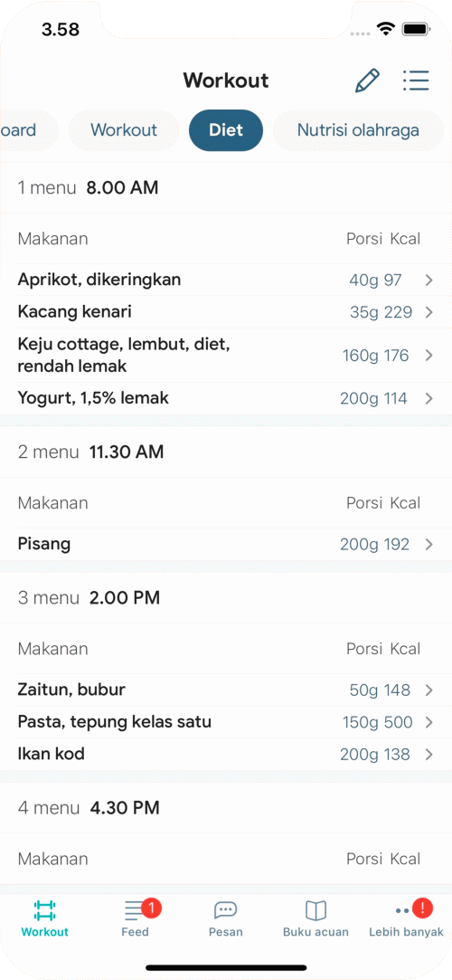Image resolution: width=452 pixels, height=980 pixels.
Task: Expand Yogurt, 1,5% lemak chevron
Action: click(x=428, y=398)
